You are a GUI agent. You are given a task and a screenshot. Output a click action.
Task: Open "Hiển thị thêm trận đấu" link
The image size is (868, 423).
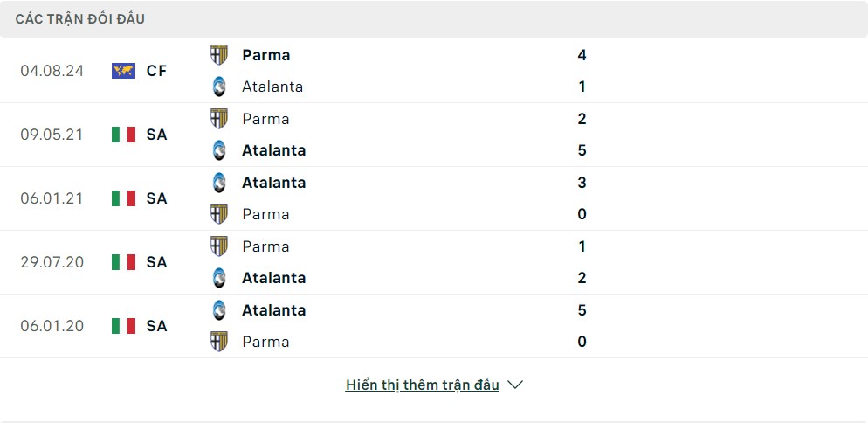point(423,385)
